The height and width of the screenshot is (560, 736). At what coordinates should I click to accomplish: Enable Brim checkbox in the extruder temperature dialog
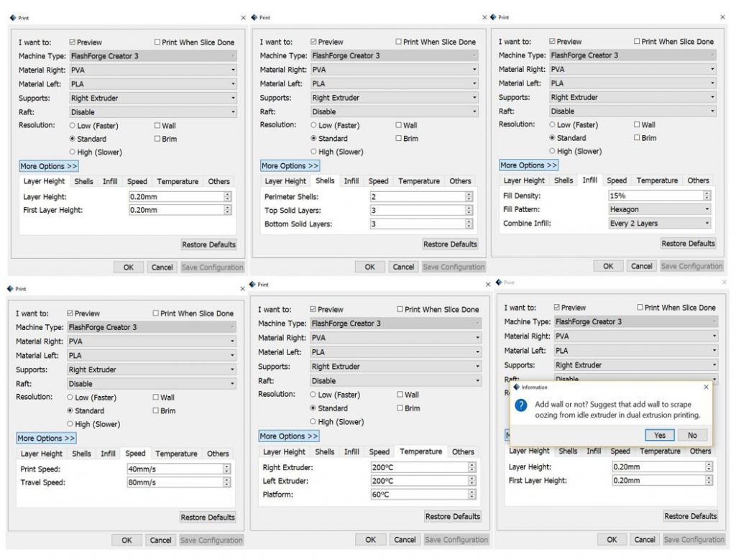tap(400, 408)
